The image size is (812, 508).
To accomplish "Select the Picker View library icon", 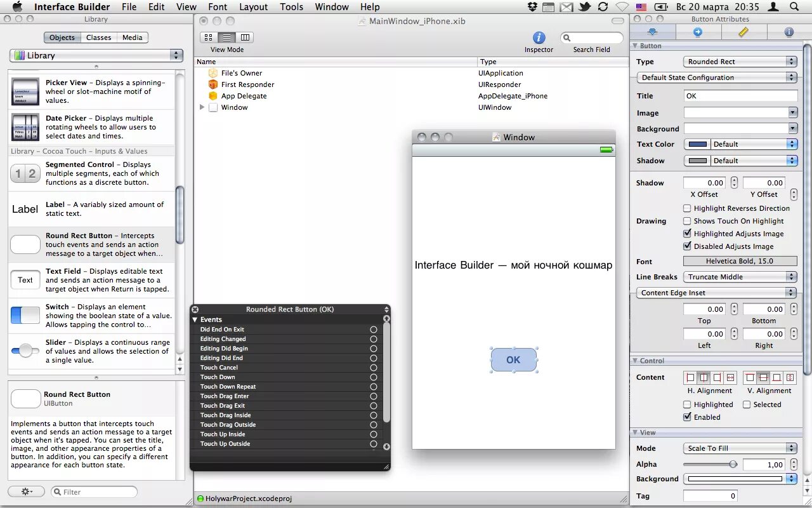I will [25, 92].
